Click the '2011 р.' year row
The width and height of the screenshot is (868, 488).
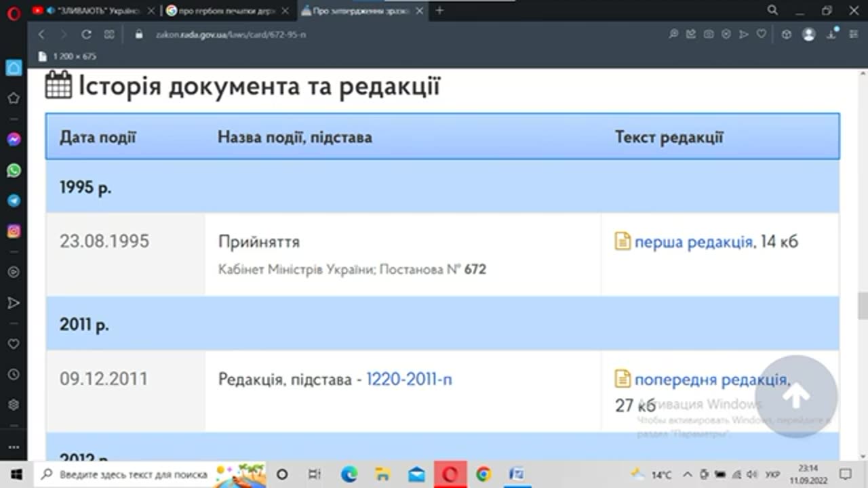(x=442, y=325)
